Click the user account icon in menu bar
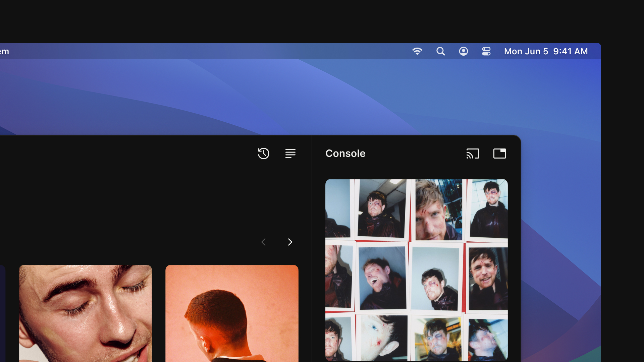Image resolution: width=644 pixels, height=362 pixels. 463,51
